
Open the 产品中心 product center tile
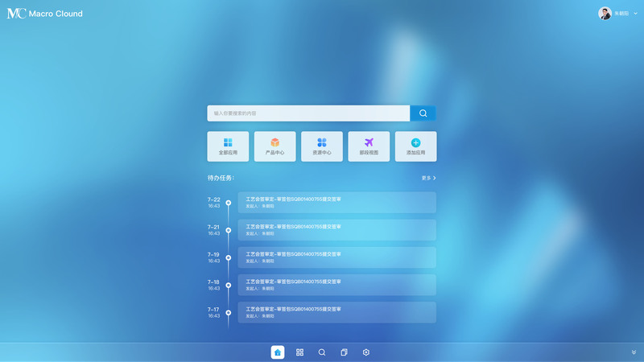[x=275, y=146]
